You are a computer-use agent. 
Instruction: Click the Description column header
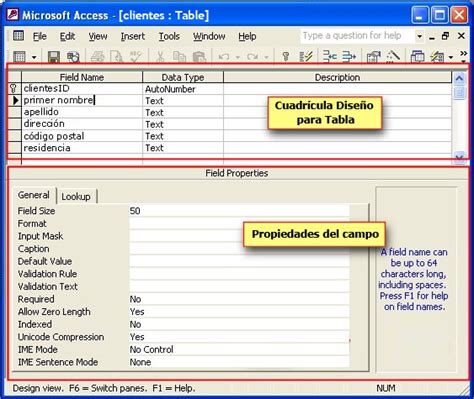click(x=337, y=77)
